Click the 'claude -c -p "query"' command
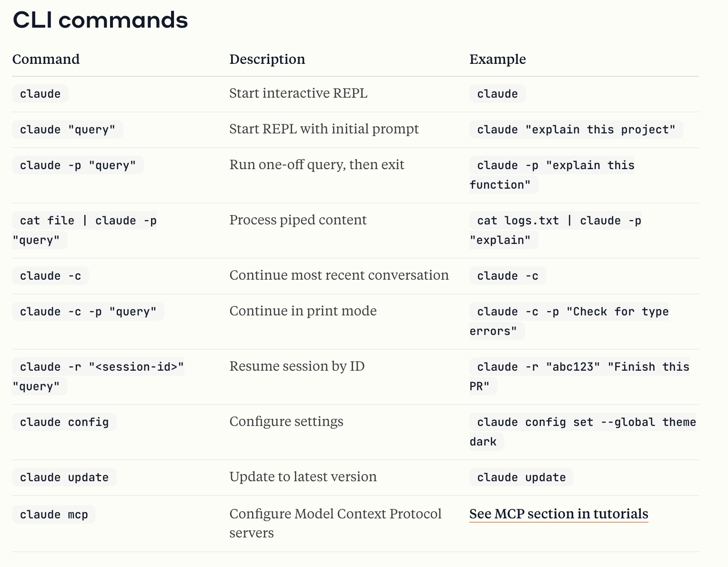 88,312
